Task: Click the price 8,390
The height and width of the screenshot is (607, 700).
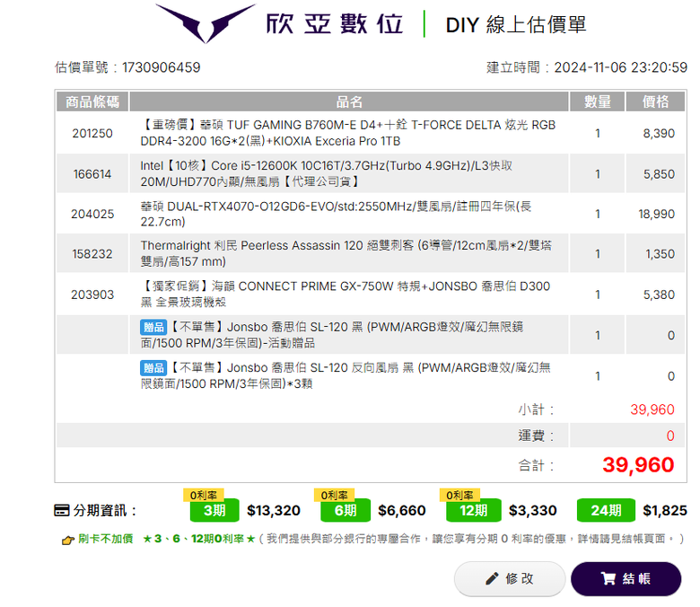Action: click(659, 133)
